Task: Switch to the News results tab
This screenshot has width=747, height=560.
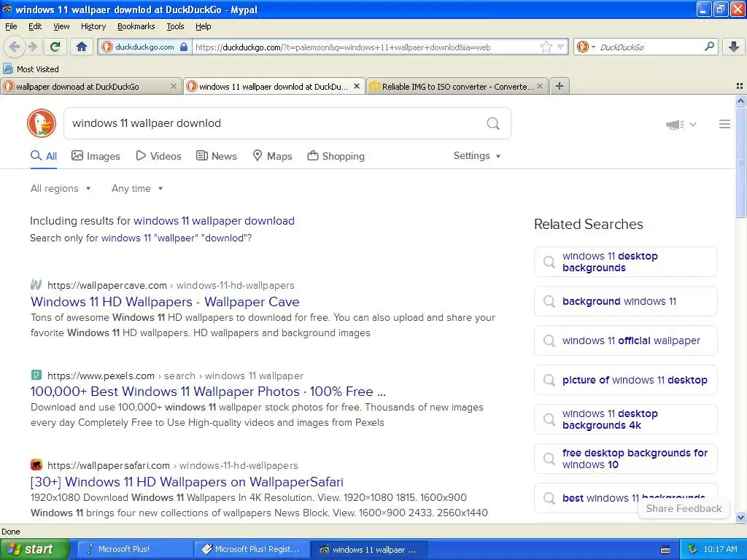Action: point(217,156)
